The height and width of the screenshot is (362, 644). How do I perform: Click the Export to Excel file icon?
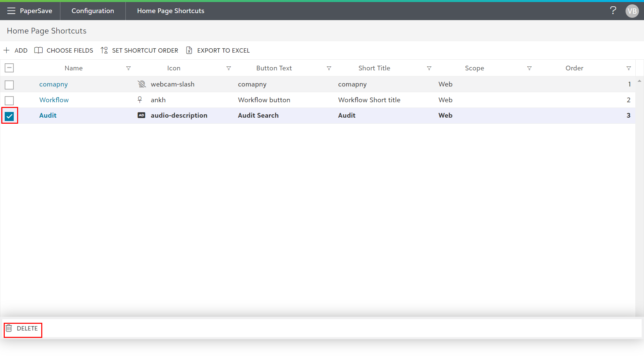point(189,50)
